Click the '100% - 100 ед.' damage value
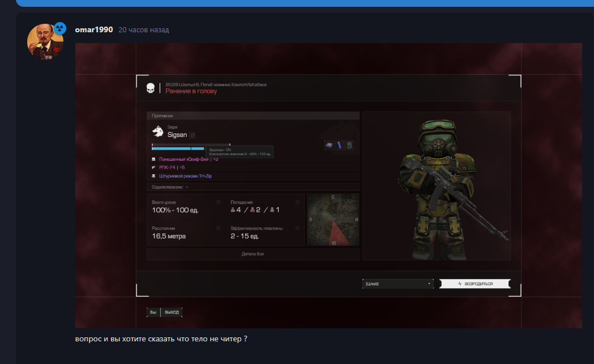Viewport: 594px width, 364px height. 175,210
